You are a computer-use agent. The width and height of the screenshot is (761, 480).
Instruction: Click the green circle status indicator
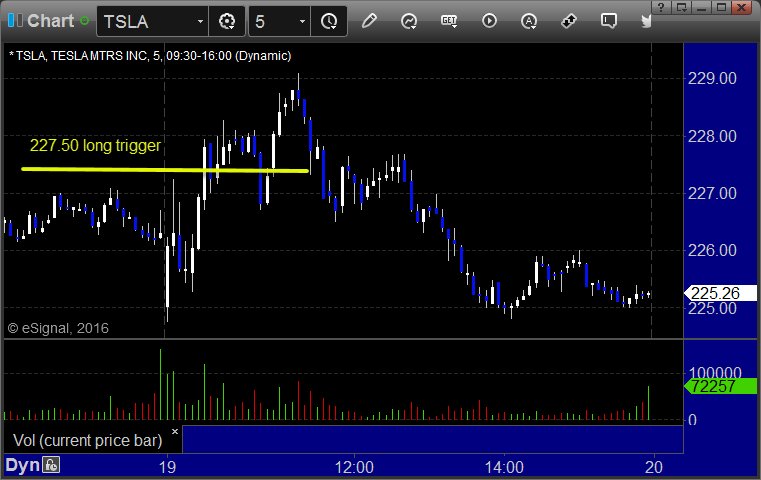coord(84,21)
